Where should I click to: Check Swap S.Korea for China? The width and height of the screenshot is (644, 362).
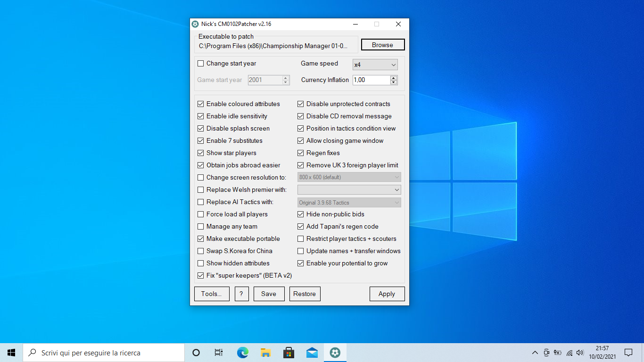click(x=201, y=251)
